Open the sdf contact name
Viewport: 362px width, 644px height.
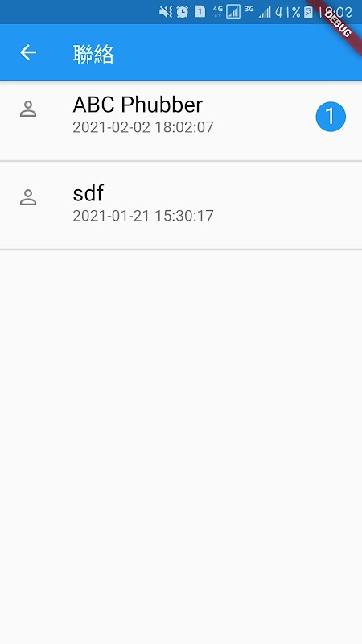[x=88, y=192]
